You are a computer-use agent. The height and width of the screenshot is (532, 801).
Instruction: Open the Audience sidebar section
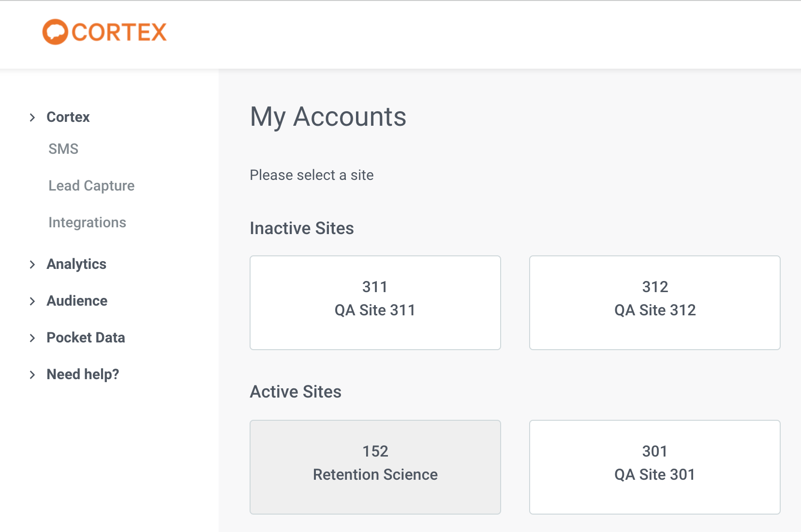(x=77, y=301)
